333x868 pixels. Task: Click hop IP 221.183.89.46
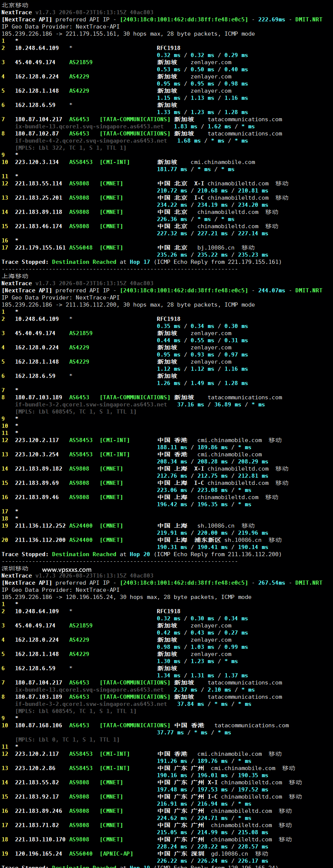[x=37, y=497]
